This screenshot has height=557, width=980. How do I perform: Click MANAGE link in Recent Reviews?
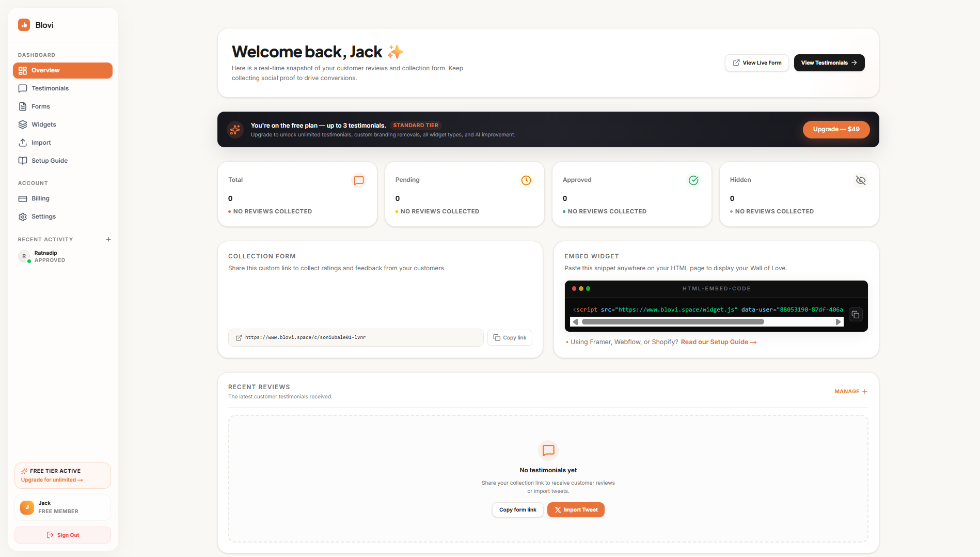(851, 392)
